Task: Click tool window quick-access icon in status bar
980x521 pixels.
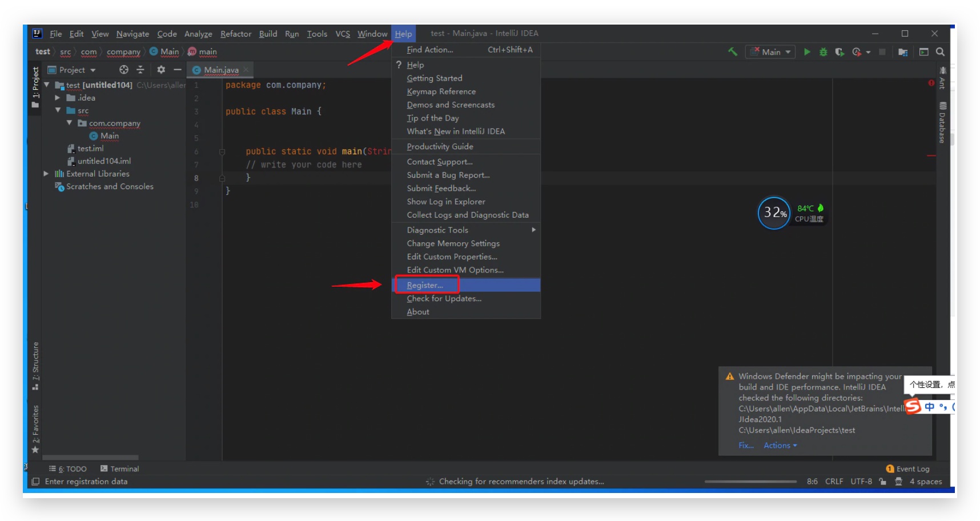Action: pyautogui.click(x=35, y=482)
